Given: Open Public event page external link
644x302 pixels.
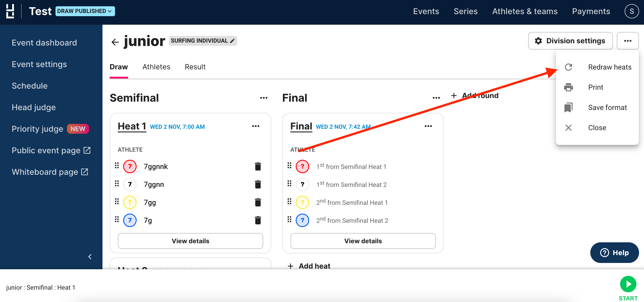Looking at the screenshot, I should coord(51,150).
